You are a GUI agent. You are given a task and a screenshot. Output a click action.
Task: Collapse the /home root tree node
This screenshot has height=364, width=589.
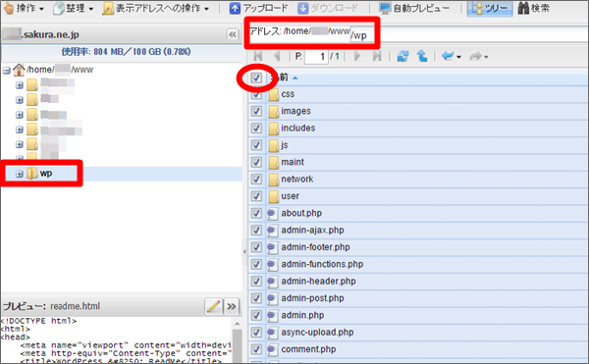(x=7, y=70)
